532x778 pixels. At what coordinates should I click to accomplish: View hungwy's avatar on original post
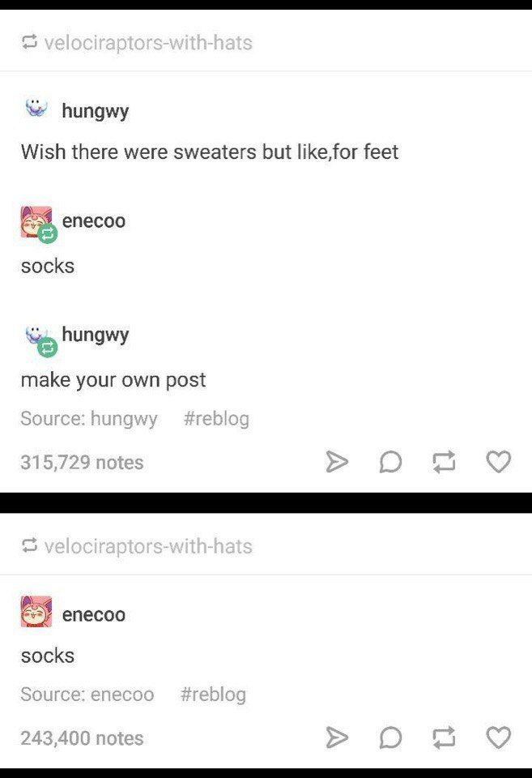[x=36, y=108]
